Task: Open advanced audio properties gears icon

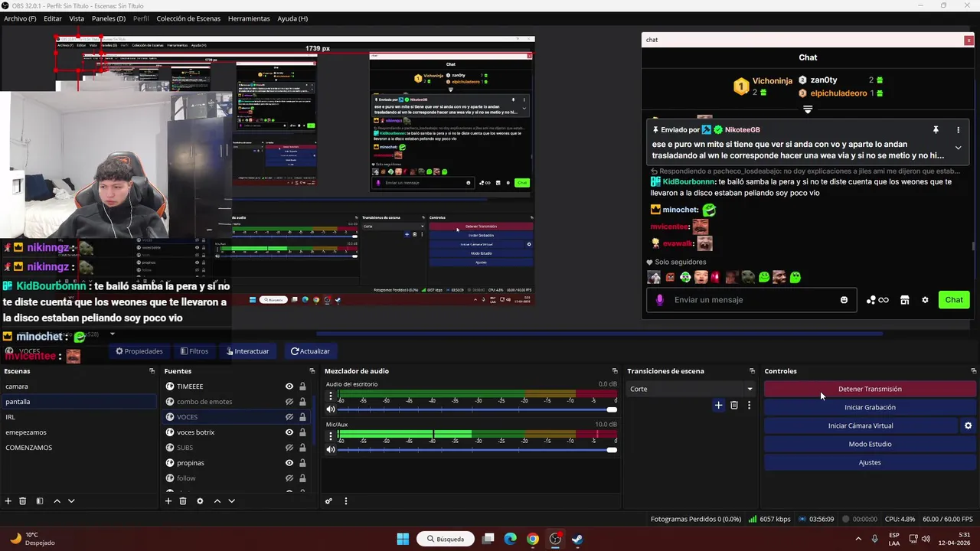Action: click(x=328, y=501)
